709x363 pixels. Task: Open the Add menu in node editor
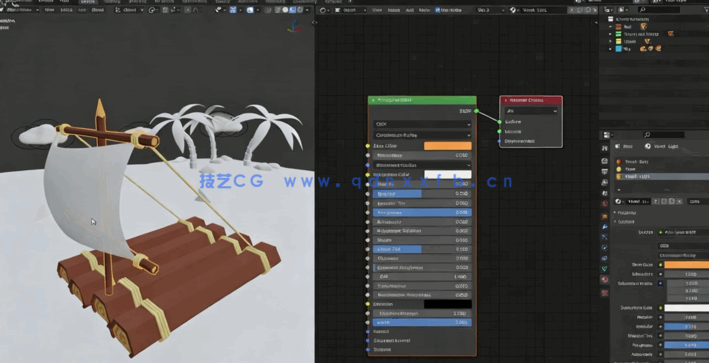coord(410,10)
